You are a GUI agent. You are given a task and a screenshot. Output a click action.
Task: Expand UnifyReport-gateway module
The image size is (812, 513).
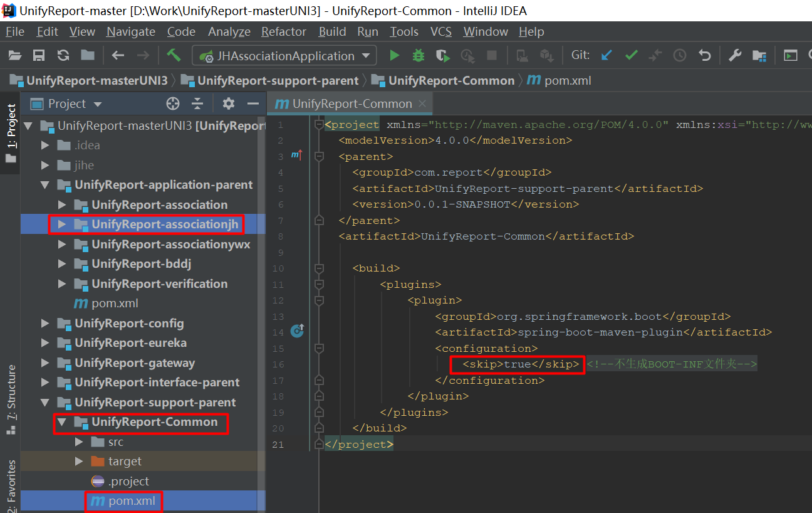click(45, 363)
